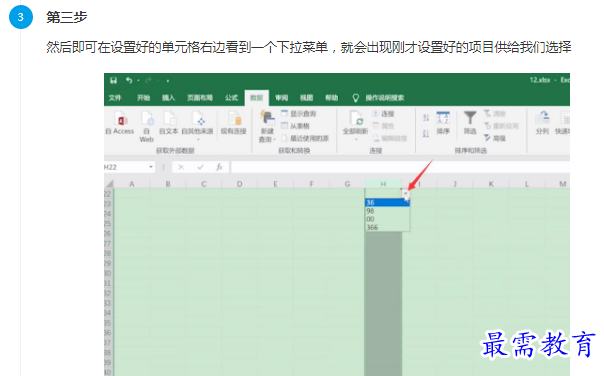
Task: Choose 36 in the dropdown list
Action: tap(387, 202)
